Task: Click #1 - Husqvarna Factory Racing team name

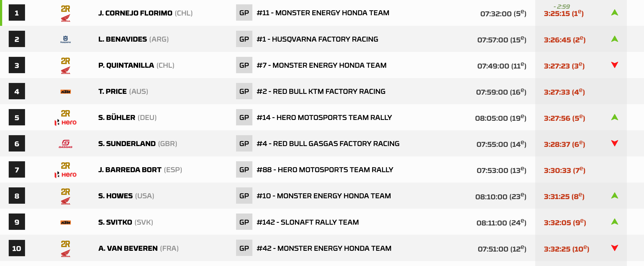Action: pos(317,39)
